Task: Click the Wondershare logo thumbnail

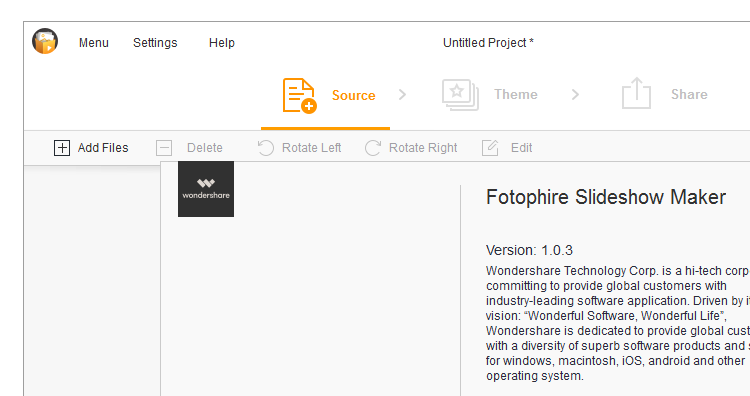Action: pyautogui.click(x=206, y=189)
